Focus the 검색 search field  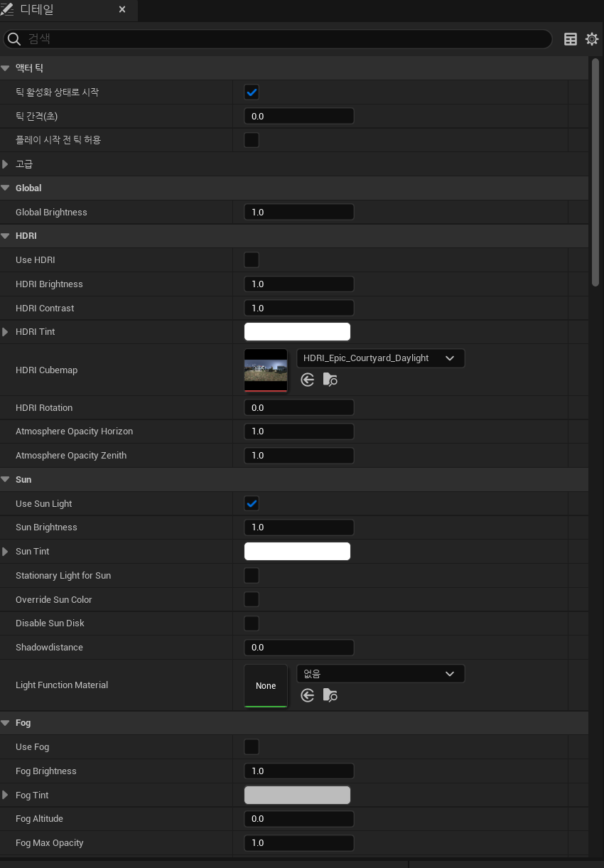pyautogui.click(x=277, y=39)
